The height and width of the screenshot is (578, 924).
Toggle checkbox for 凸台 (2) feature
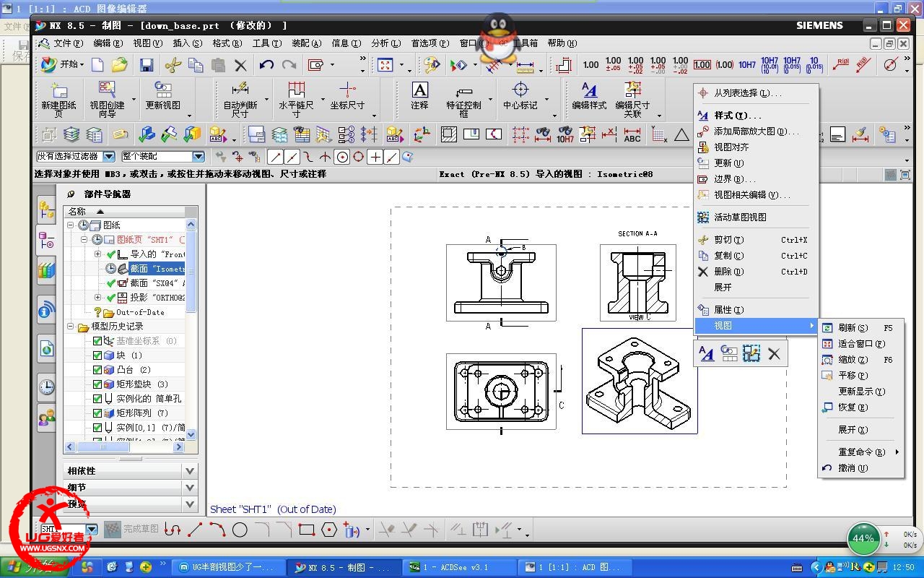click(x=97, y=370)
